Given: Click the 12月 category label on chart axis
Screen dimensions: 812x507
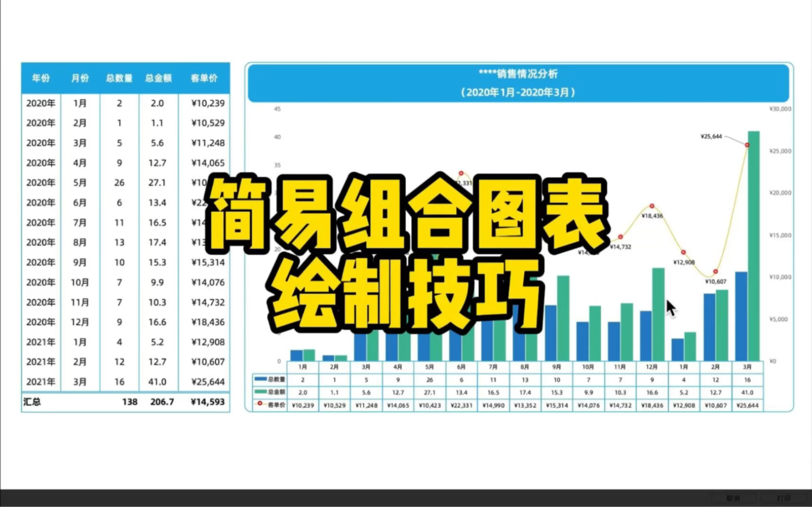Looking at the screenshot, I should pyautogui.click(x=652, y=367).
